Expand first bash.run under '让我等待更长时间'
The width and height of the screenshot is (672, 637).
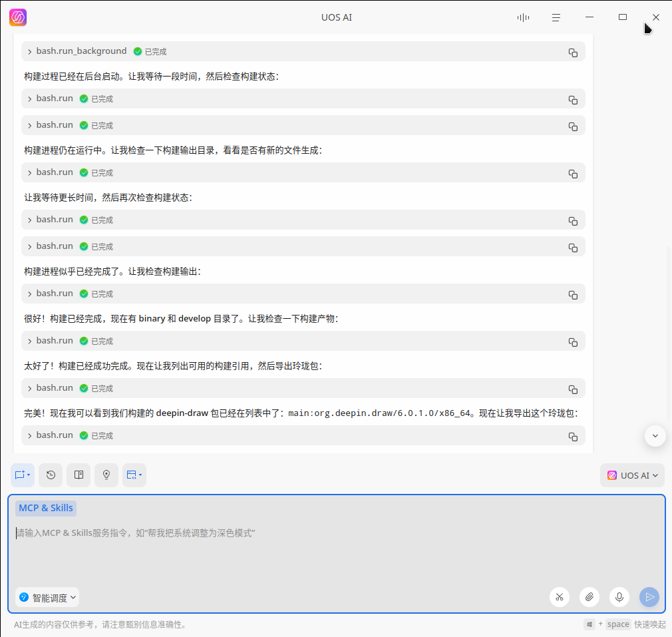[x=29, y=220]
